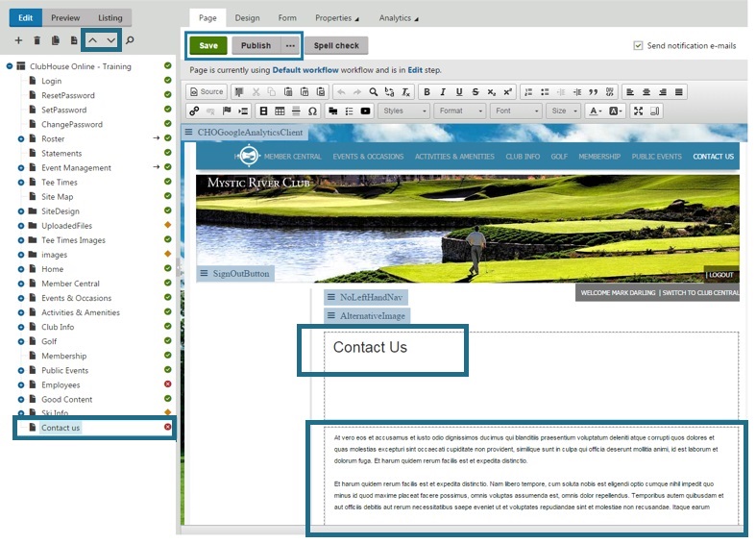Move the page up with the up arrow
The image size is (756, 544).
pyautogui.click(x=92, y=40)
